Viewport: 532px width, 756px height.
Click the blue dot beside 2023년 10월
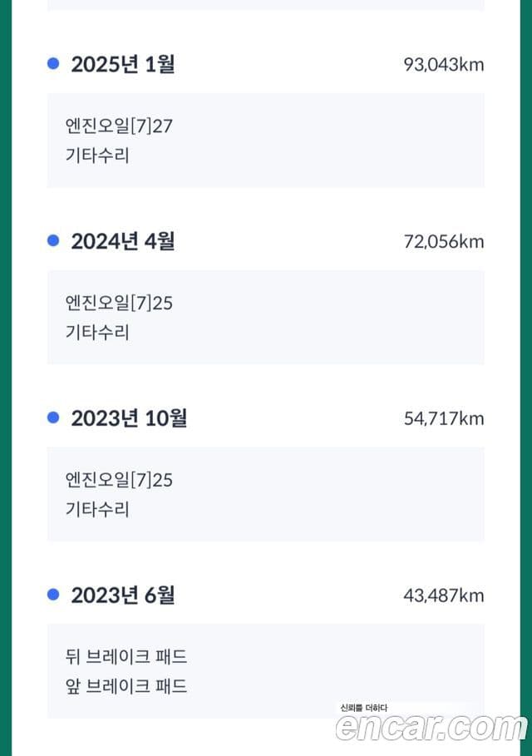click(53, 417)
